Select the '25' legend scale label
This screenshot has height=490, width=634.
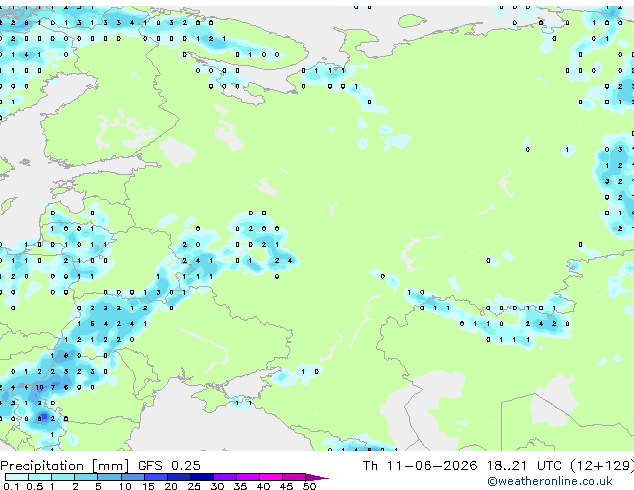pyautogui.click(x=194, y=486)
